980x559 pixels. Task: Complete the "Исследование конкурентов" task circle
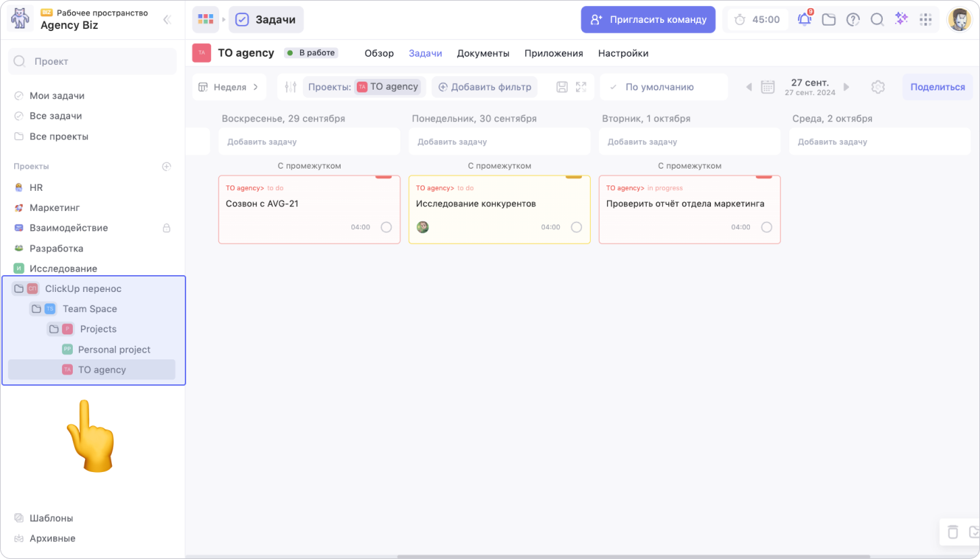point(577,227)
